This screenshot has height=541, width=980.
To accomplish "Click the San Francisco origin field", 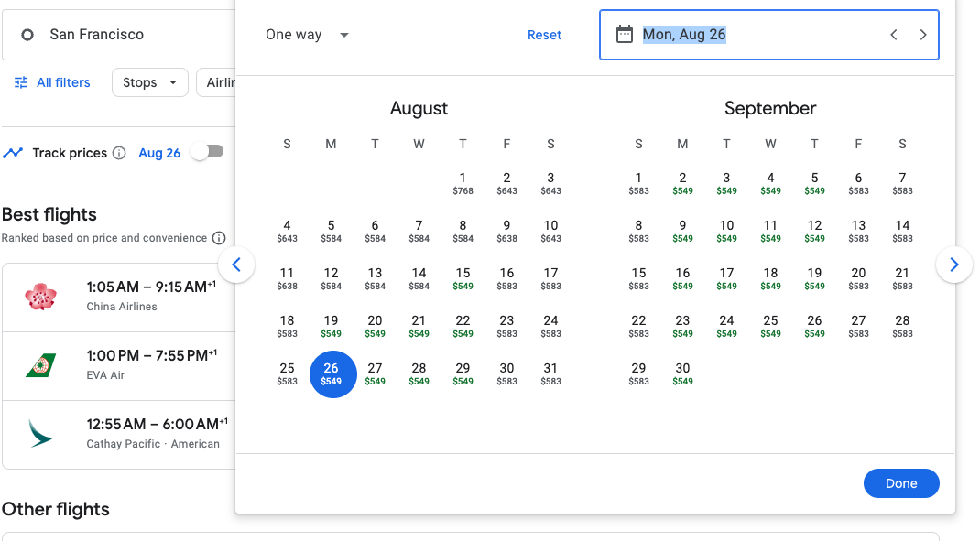I will coord(119,35).
